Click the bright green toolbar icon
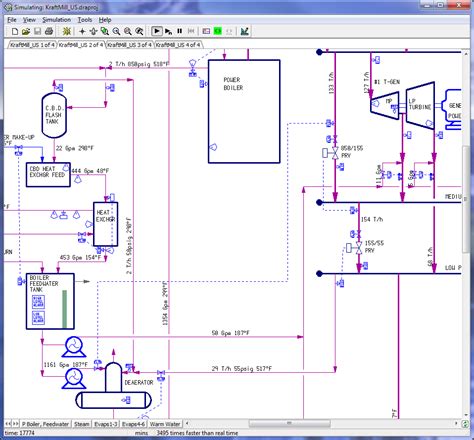Screen dimensions: 474x440 tap(218, 31)
